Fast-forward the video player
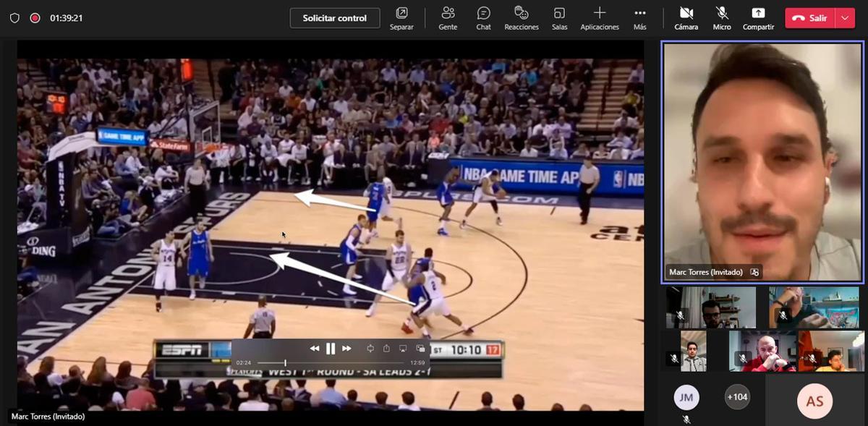Viewport: 868px width, 426px height. point(346,349)
